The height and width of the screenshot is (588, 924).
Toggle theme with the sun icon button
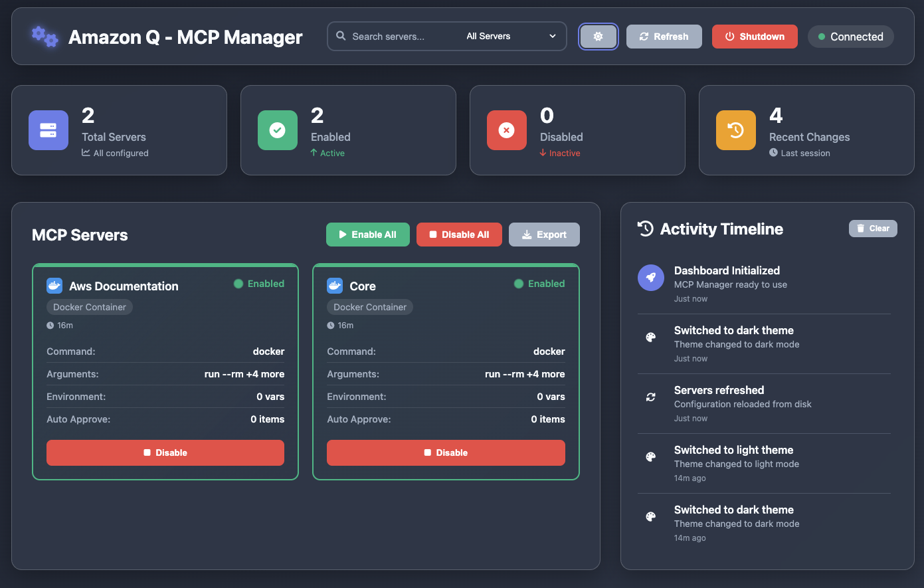click(x=598, y=37)
